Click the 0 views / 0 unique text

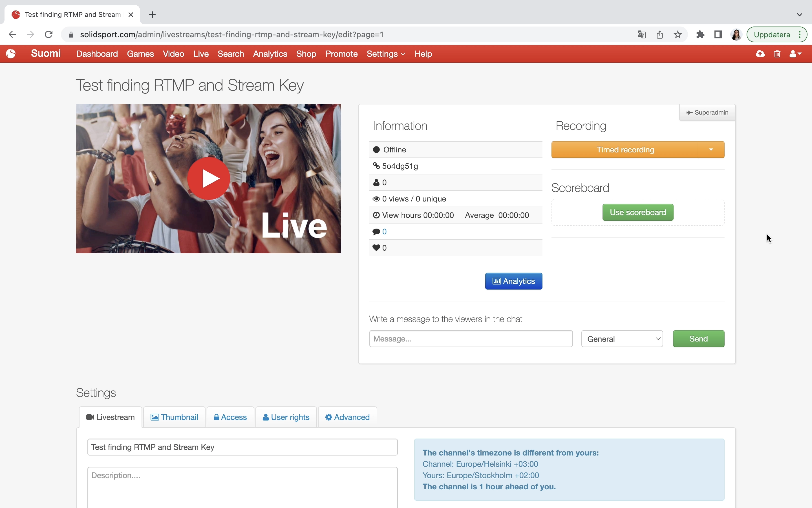414,199
